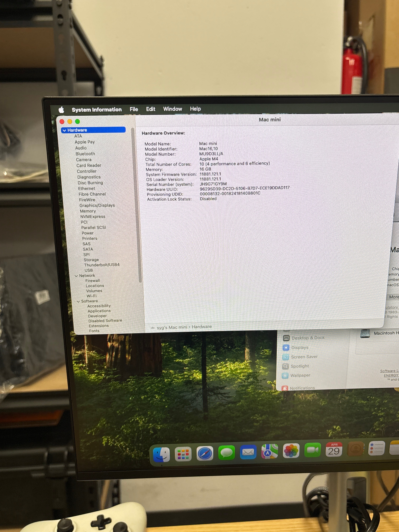Image resolution: width=399 pixels, height=532 pixels.
Task: Select Volumes under Network
Action: click(94, 291)
